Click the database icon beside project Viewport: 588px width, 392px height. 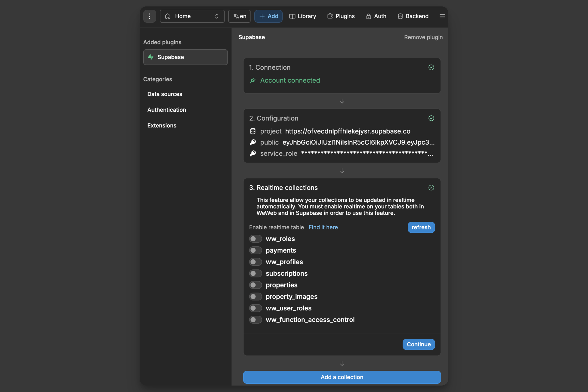coord(253,131)
